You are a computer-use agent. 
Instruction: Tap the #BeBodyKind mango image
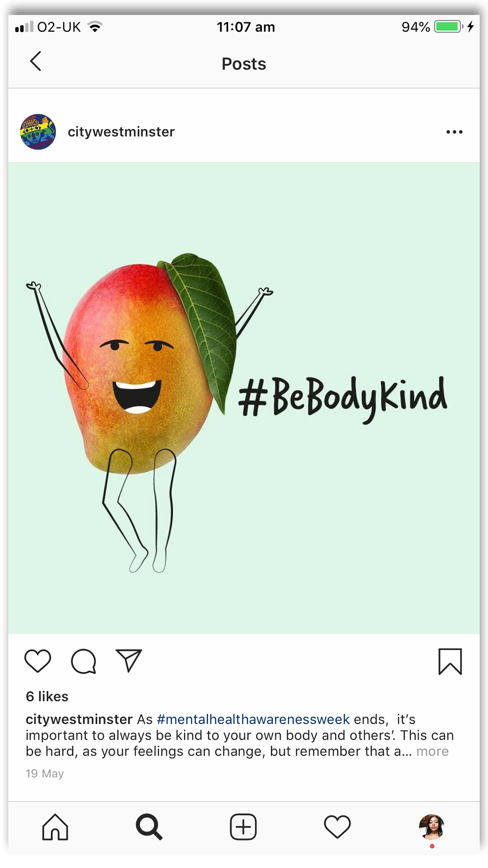(244, 398)
